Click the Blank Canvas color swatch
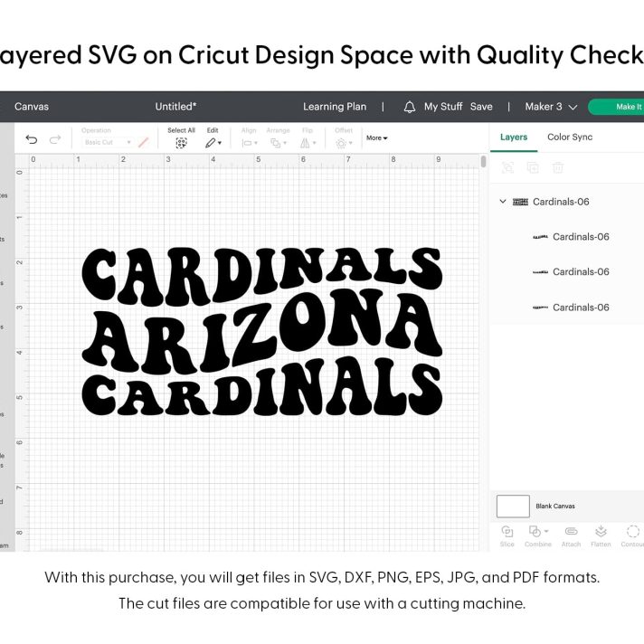Viewport: 644px width, 644px height. (513, 506)
